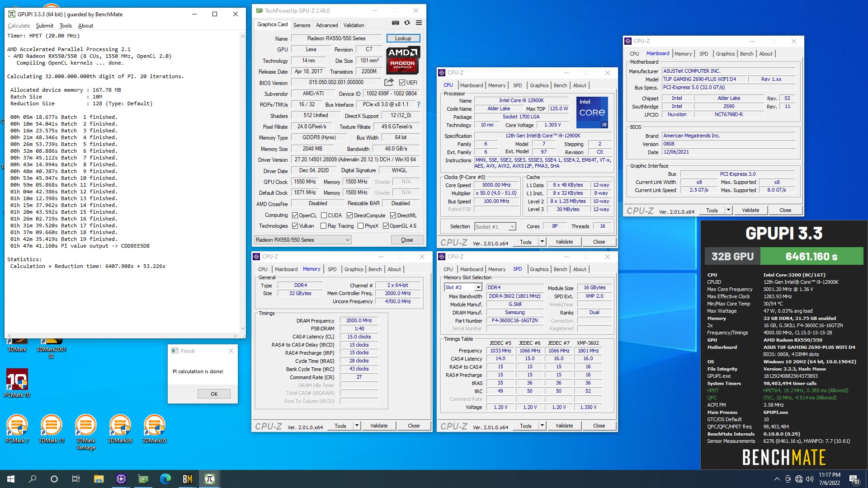868x488 pixels.
Task: Switch to Sensors tab in GPU-Z
Action: (x=302, y=25)
